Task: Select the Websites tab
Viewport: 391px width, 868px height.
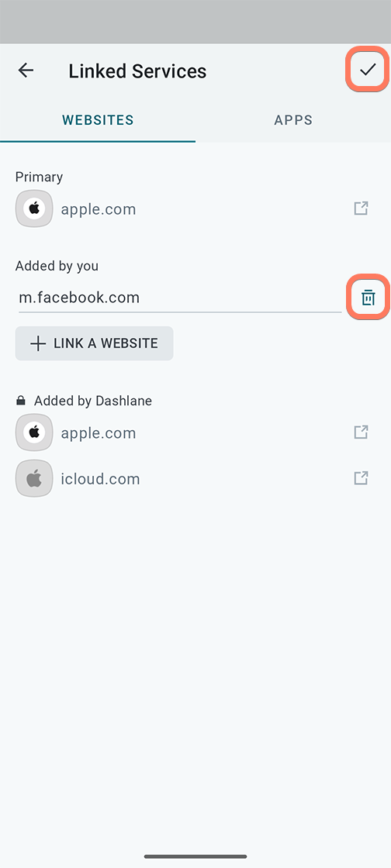Action: pyautogui.click(x=98, y=120)
